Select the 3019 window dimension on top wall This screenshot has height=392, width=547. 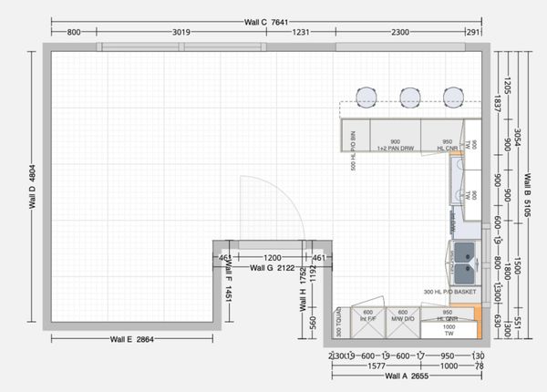tap(181, 33)
